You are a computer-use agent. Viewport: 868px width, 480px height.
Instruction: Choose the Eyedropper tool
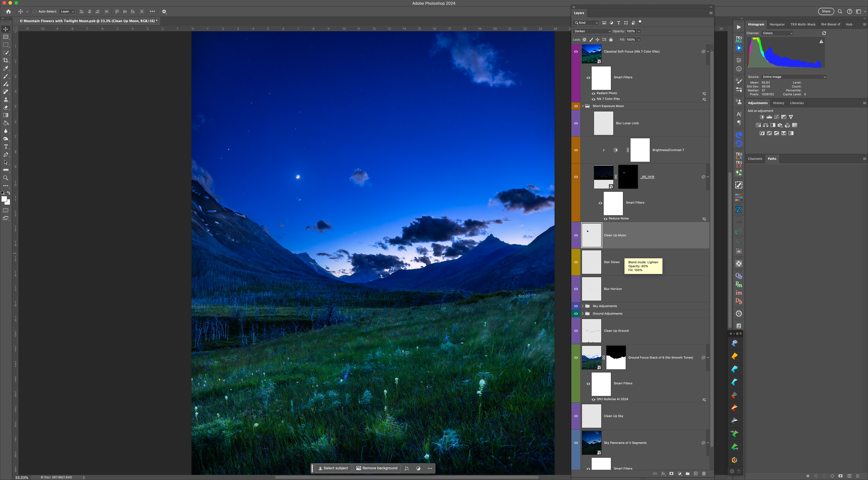point(6,68)
